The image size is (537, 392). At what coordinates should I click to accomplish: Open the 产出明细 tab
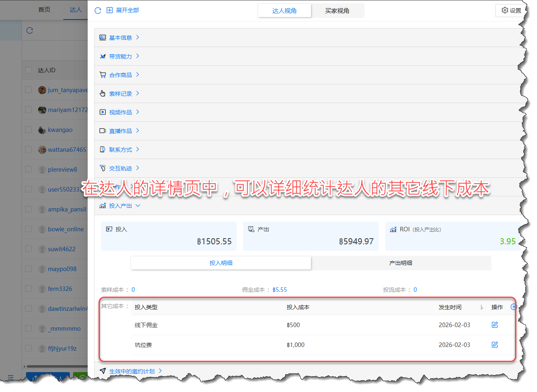(x=401, y=263)
